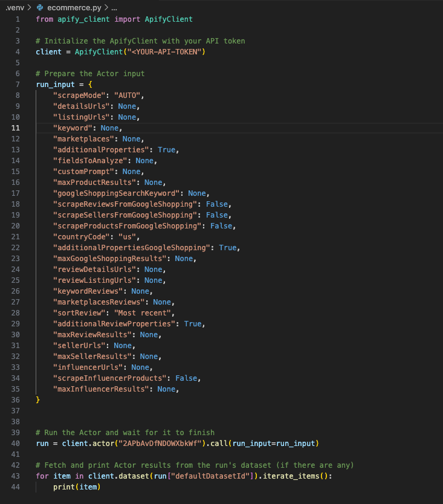Click the "additionalReviewProperties" key
Image resolution: width=443 pixels, height=504 pixels.
pyautogui.click(x=114, y=324)
